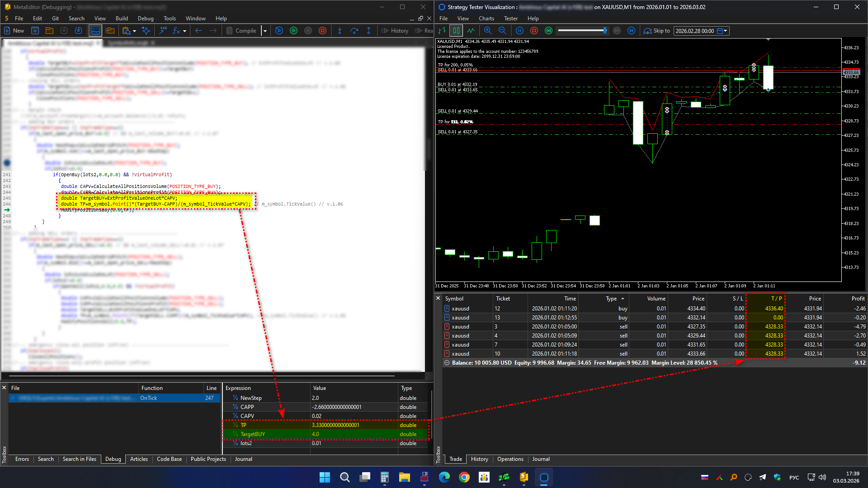Zoom in on the tester chart
Viewport: 868px width, 488px height.
tap(488, 31)
